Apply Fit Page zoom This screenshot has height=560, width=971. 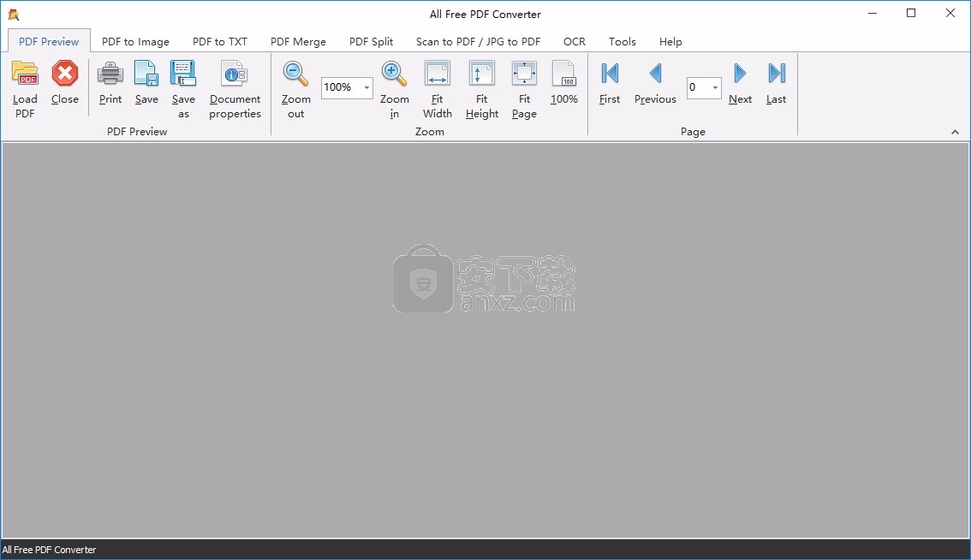[x=524, y=74]
